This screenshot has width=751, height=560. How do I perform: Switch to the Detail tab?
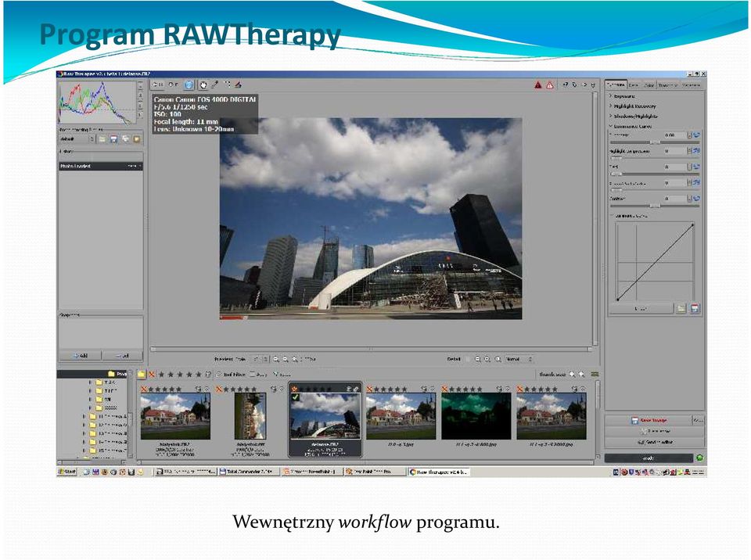tap(634, 84)
